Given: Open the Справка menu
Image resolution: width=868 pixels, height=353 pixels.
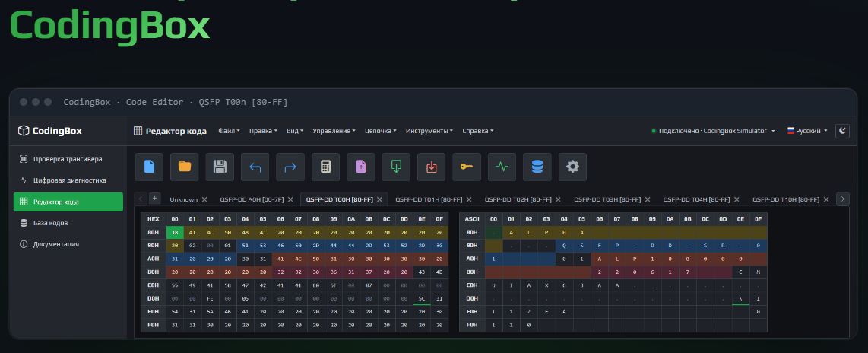Looking at the screenshot, I should [478, 131].
